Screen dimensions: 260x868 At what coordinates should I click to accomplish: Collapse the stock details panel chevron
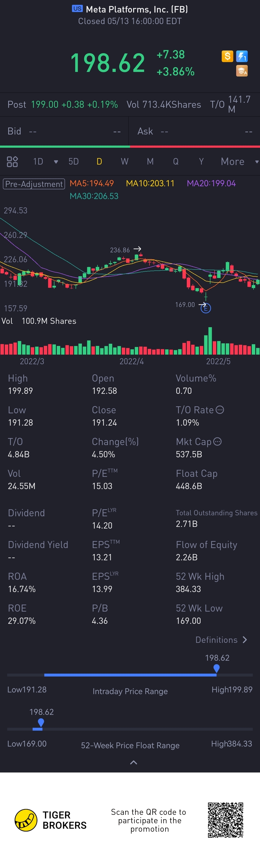pyautogui.click(x=134, y=763)
